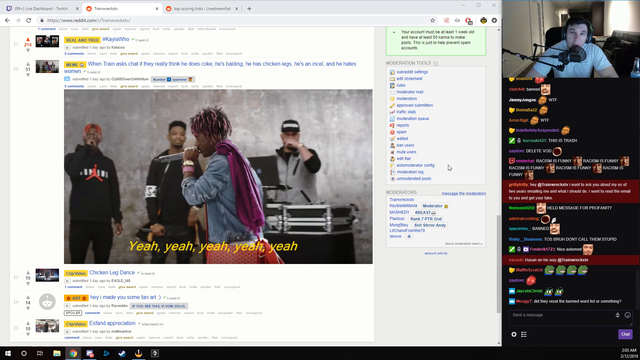Click the spam tool red icon

[x=392, y=132]
